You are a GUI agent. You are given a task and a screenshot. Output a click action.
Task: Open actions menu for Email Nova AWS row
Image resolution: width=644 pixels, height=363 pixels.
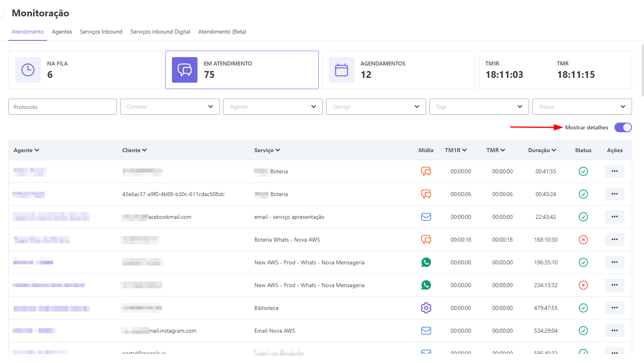point(614,331)
